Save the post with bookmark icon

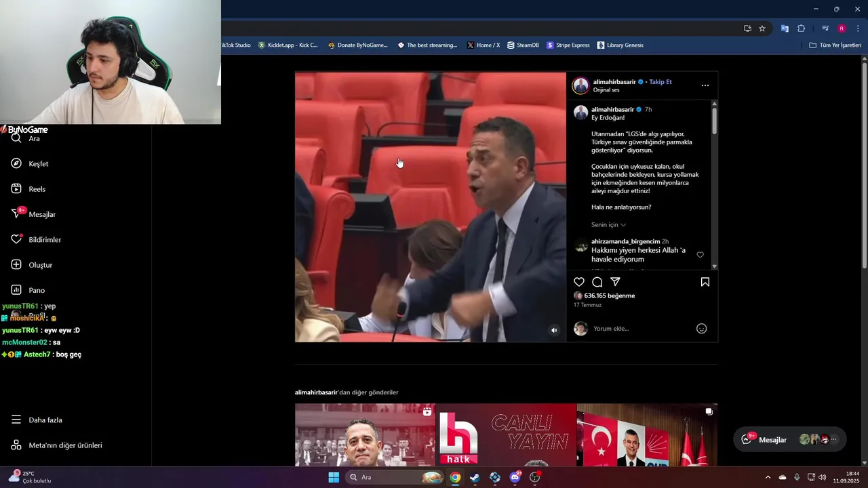(x=705, y=282)
